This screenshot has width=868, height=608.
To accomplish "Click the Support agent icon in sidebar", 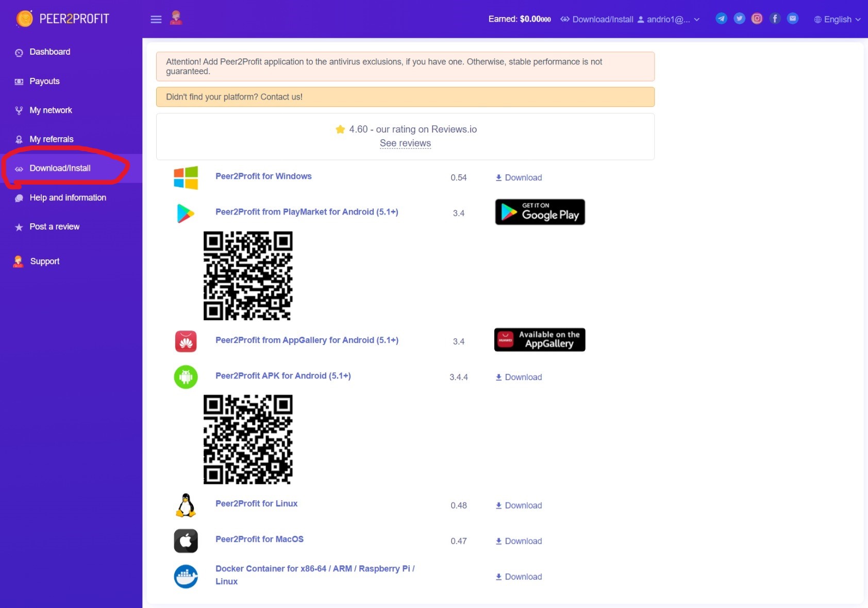I will coord(19,261).
